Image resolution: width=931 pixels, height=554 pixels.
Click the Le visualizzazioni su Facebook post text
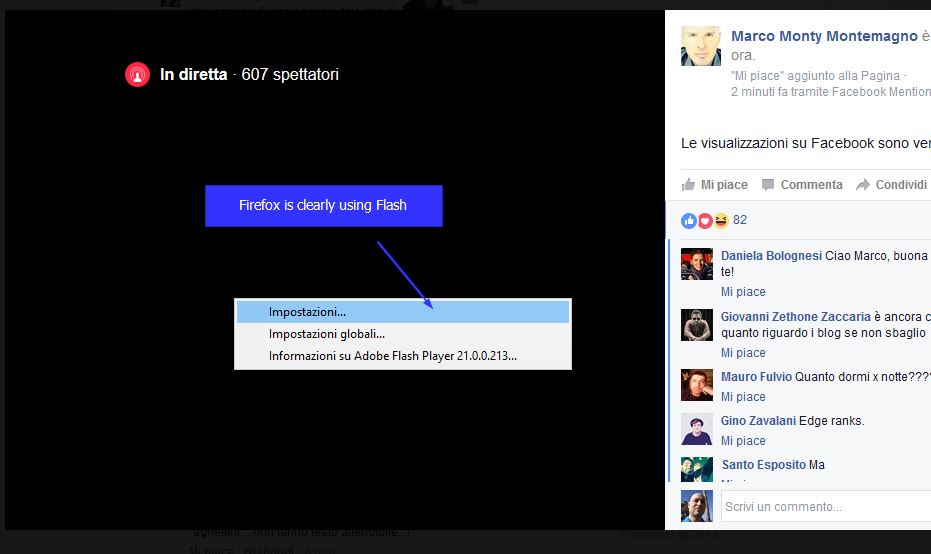[x=806, y=143]
